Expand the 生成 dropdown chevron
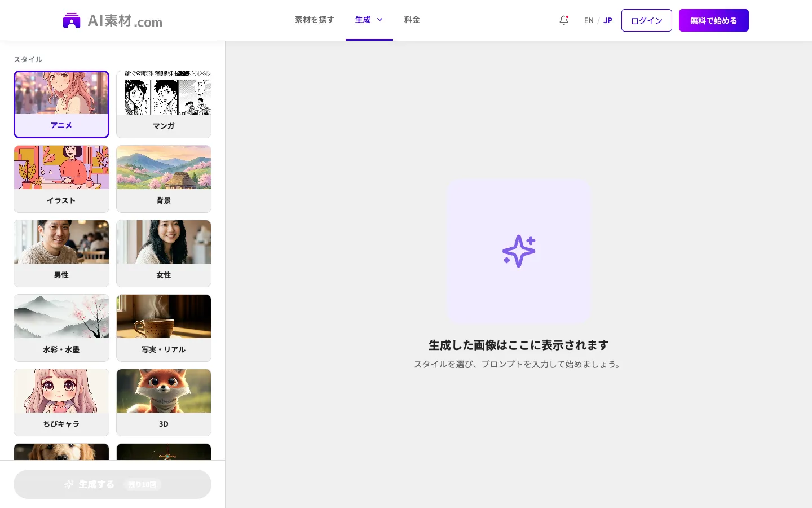This screenshot has width=812, height=508. [379, 20]
